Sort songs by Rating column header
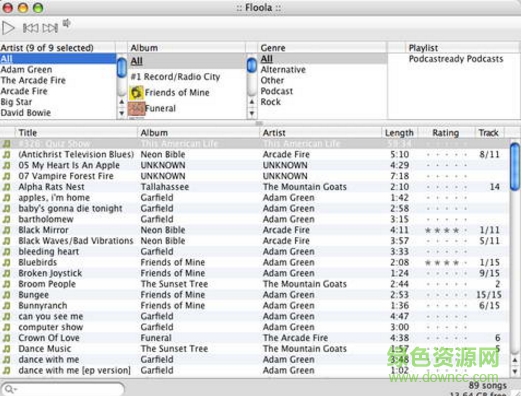The height and width of the screenshot is (396, 522). pos(446,133)
